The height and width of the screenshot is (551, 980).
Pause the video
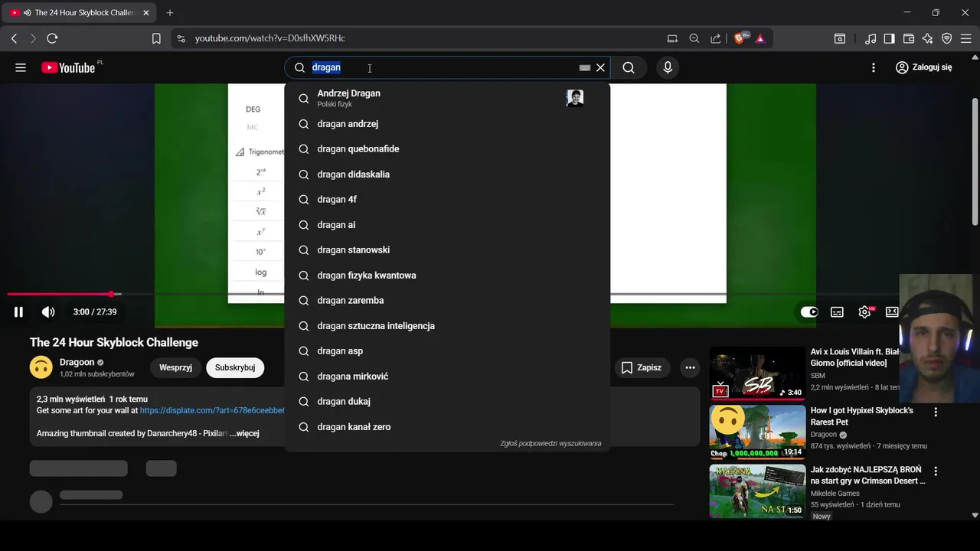[x=18, y=311]
